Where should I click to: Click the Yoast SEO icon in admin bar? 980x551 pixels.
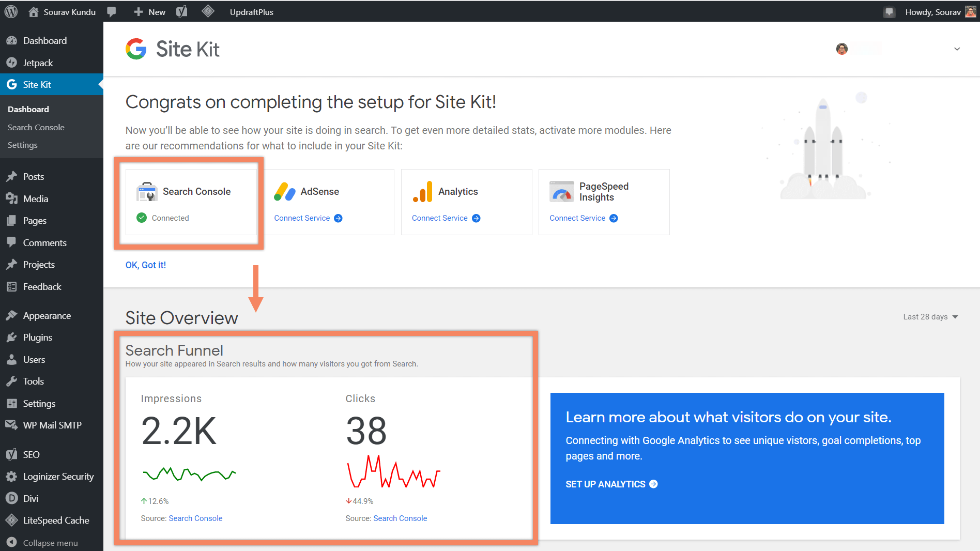pos(181,12)
